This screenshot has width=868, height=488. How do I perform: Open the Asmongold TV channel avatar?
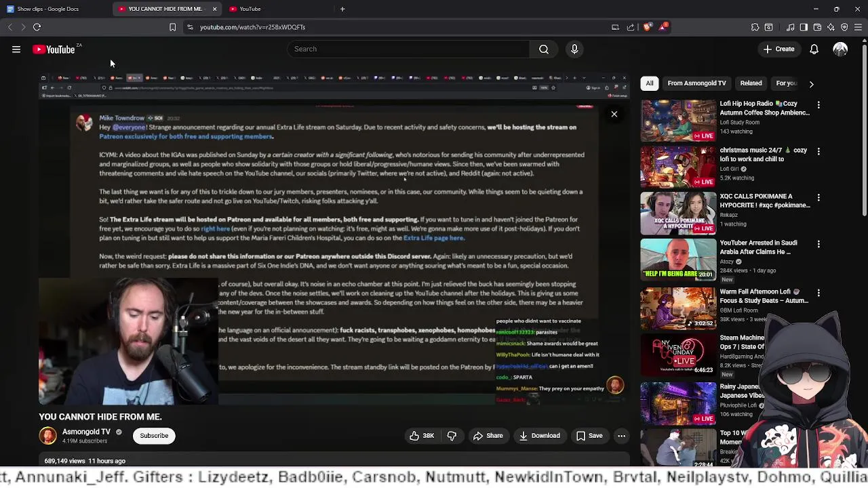pyautogui.click(x=47, y=436)
